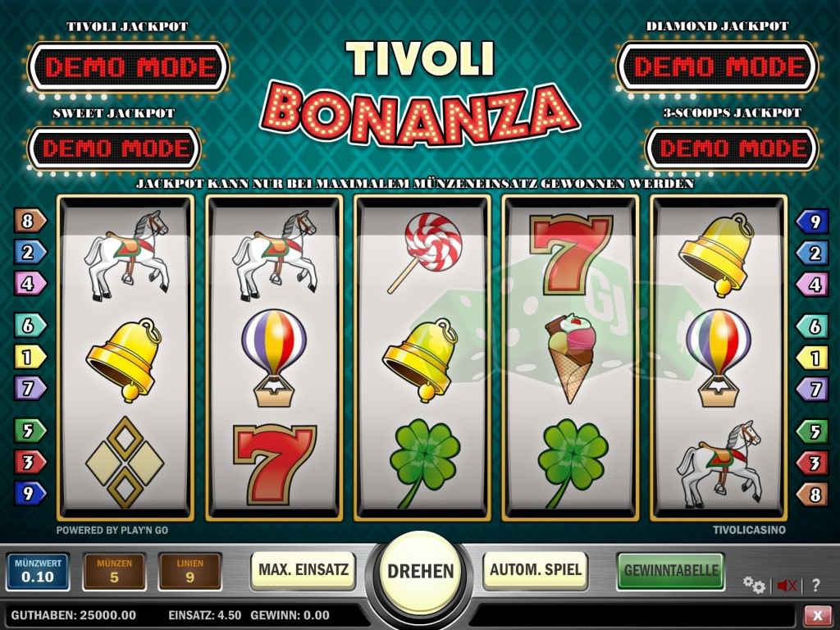Toggle Autom. Spiel autoplay
This screenshot has width=840, height=630.
(536, 570)
